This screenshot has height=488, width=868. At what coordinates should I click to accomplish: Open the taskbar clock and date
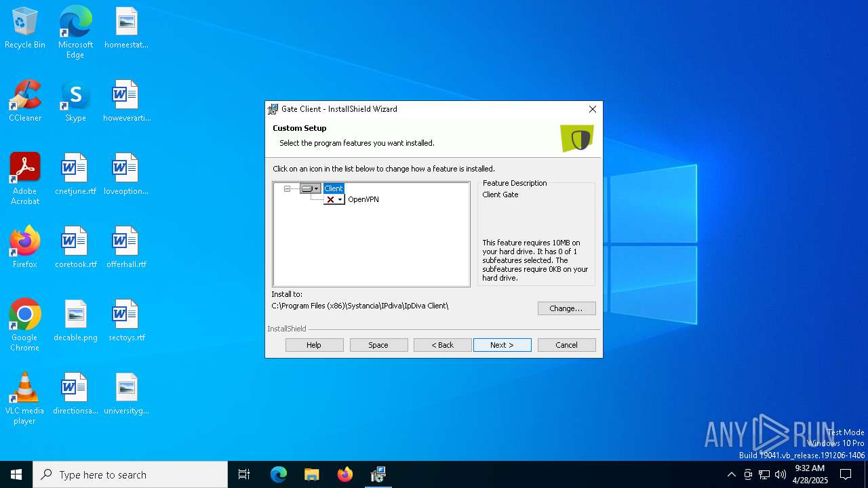810,474
